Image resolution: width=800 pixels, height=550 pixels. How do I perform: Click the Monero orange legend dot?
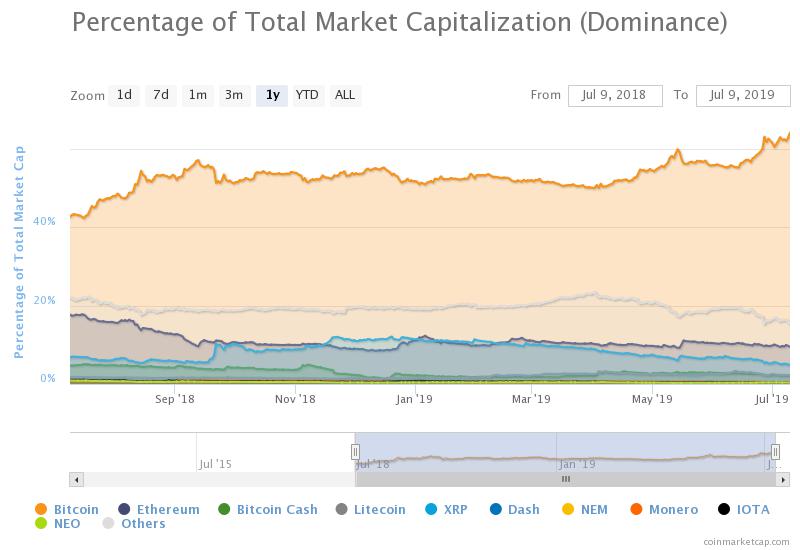tap(636, 509)
